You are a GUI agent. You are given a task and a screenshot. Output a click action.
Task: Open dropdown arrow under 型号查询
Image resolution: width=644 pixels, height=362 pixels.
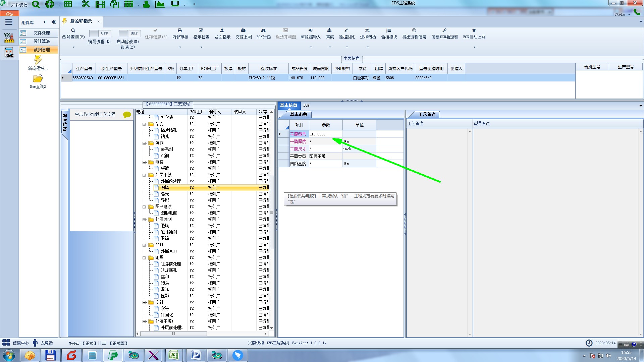click(x=73, y=47)
